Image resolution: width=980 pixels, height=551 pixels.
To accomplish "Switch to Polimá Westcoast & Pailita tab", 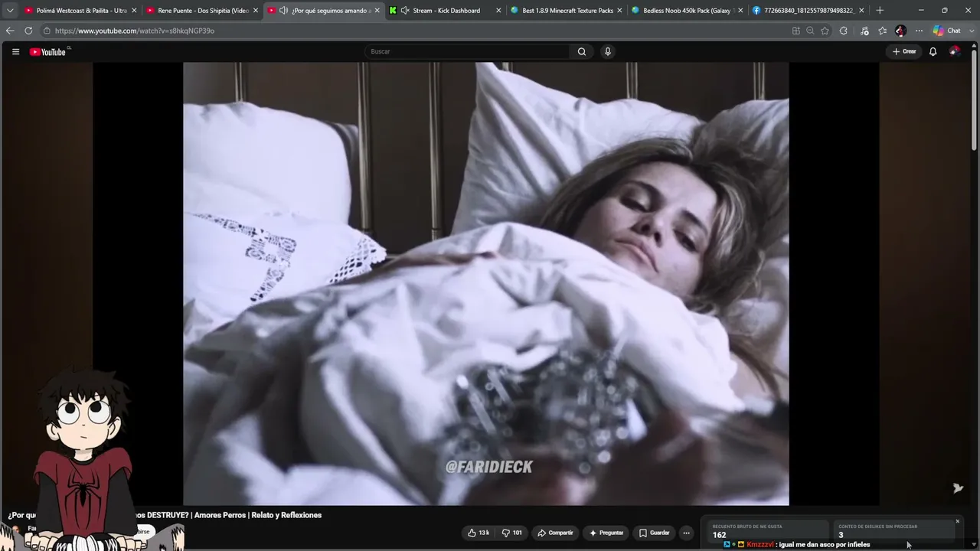I will coord(80,11).
